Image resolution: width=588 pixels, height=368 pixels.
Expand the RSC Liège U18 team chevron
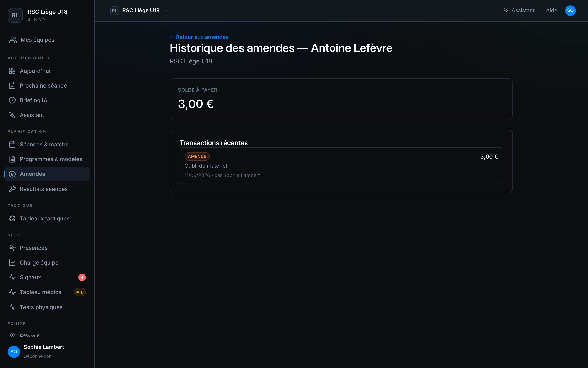click(166, 10)
